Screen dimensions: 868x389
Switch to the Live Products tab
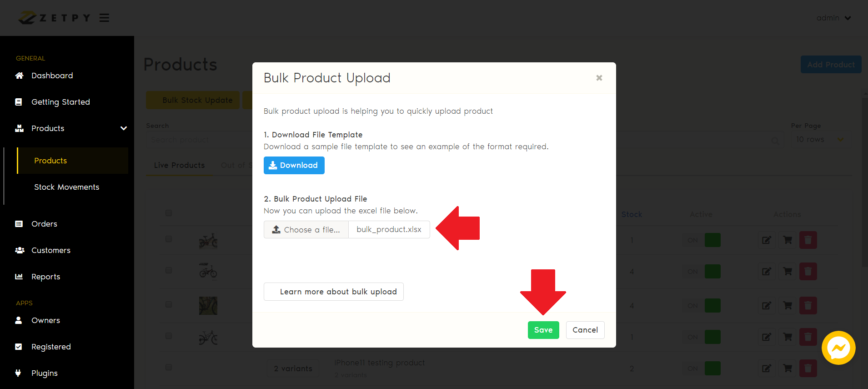click(179, 165)
